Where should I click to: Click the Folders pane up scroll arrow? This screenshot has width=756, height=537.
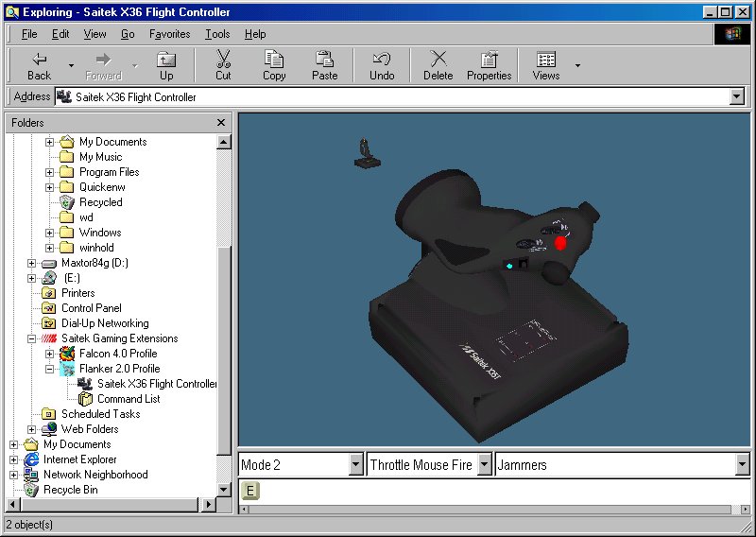tap(223, 142)
